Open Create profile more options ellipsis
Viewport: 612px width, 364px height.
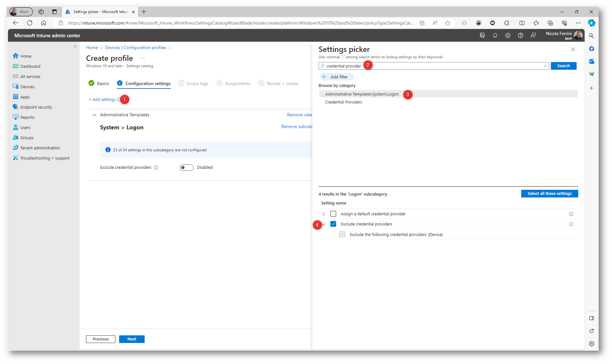click(x=143, y=58)
